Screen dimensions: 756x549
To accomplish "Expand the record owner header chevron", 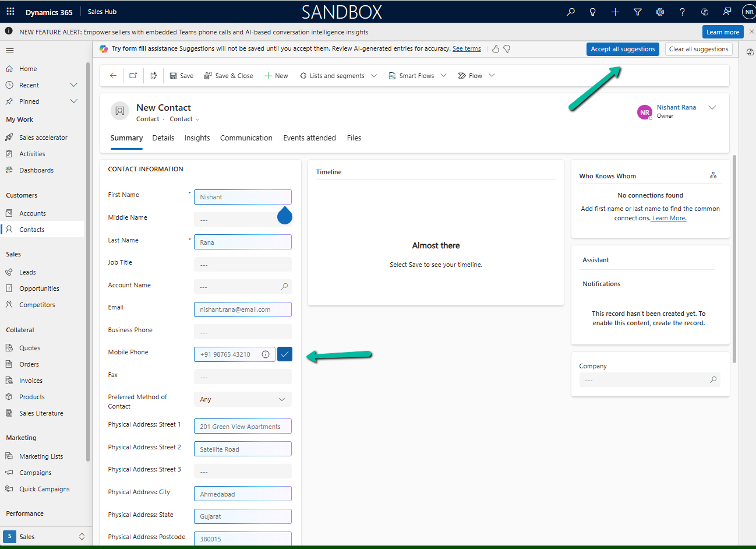I will click(x=712, y=108).
